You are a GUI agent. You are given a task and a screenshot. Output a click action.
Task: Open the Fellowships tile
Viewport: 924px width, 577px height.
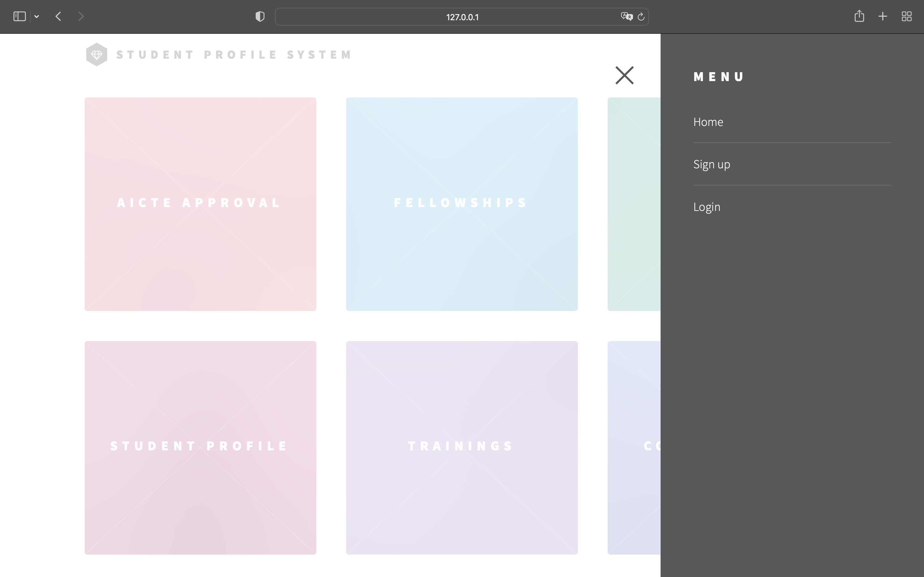462,204
